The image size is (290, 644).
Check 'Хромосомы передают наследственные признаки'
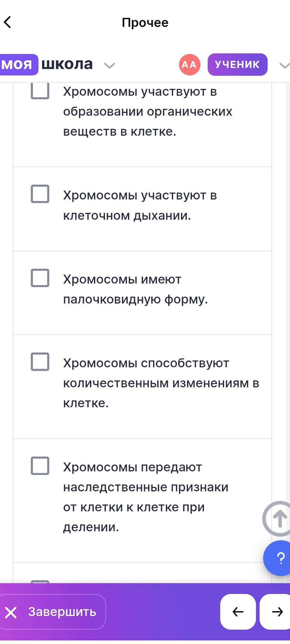click(x=40, y=466)
